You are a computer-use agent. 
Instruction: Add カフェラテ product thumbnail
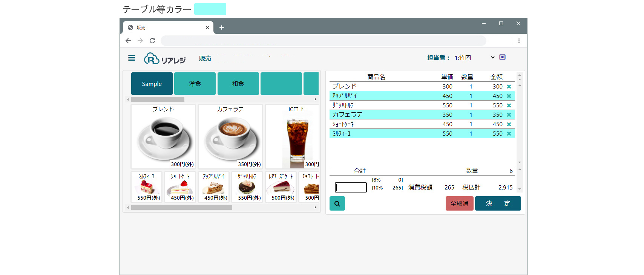coord(230,137)
